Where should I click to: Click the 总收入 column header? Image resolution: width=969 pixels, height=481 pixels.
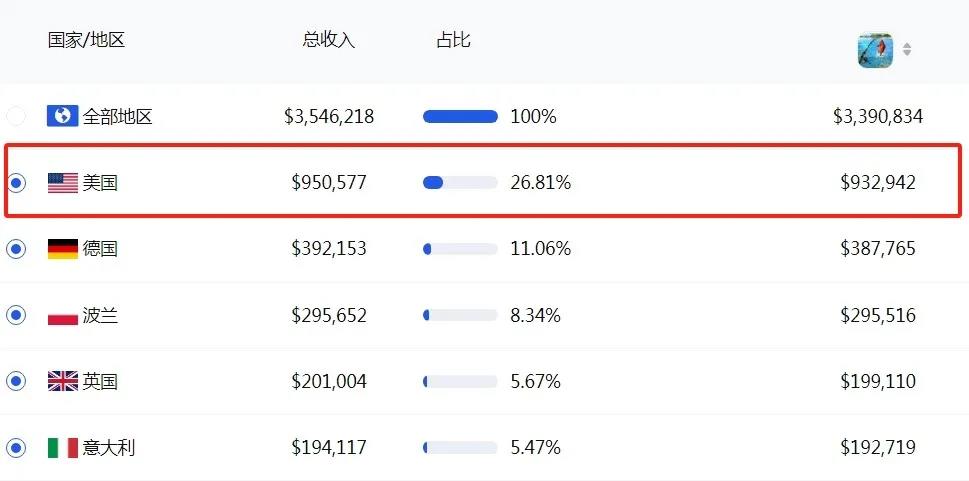329,40
